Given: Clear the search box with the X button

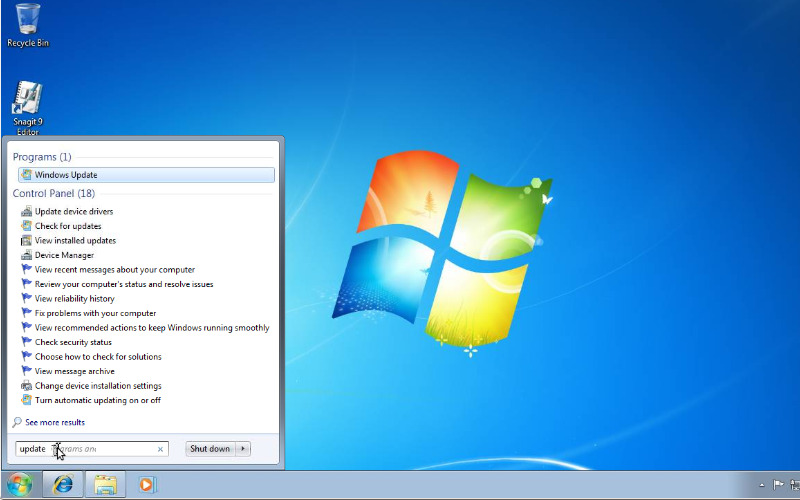Looking at the screenshot, I should [160, 449].
